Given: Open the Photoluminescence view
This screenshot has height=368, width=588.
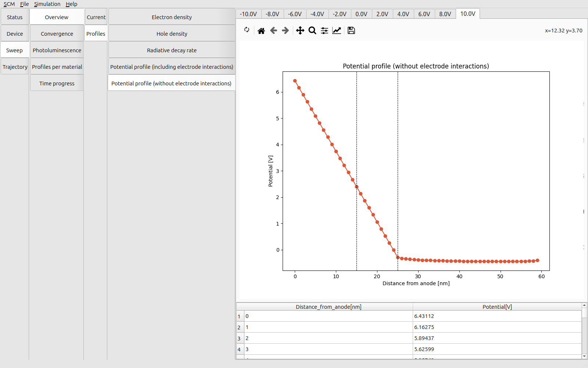Looking at the screenshot, I should coord(57,50).
